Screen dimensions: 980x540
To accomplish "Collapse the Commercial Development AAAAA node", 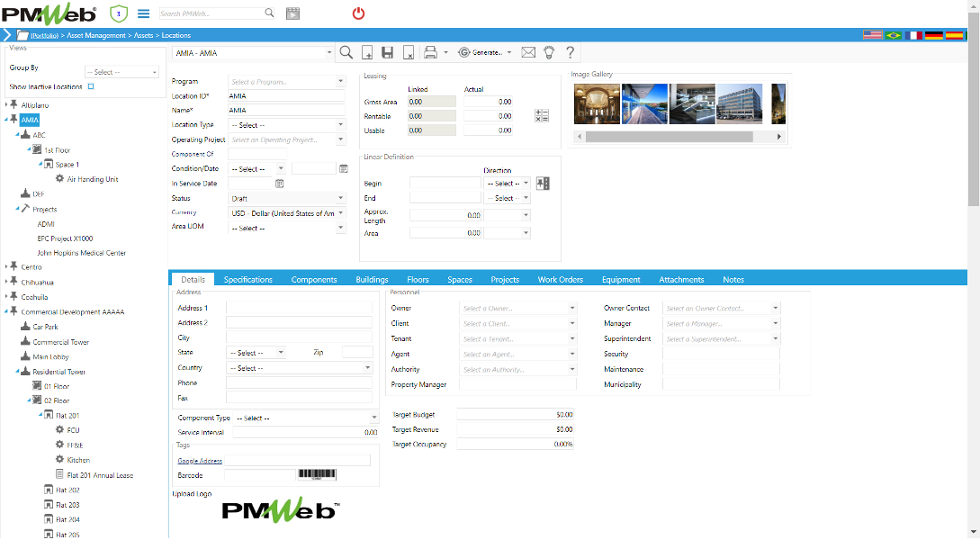I will (6, 311).
